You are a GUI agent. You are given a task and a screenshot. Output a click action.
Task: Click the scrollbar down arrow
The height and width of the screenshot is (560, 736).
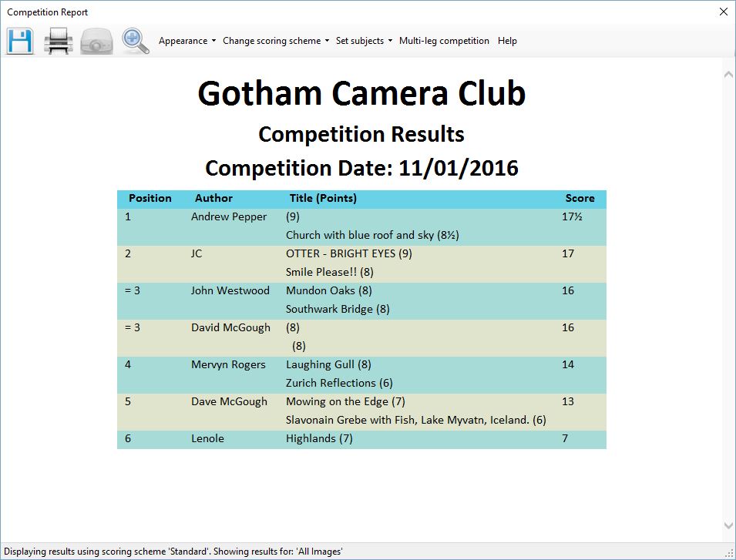728,525
